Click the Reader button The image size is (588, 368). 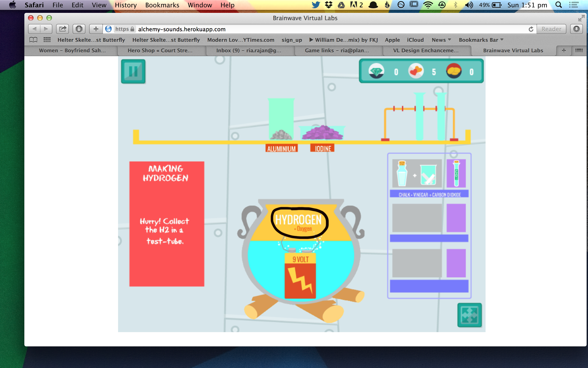click(x=551, y=29)
